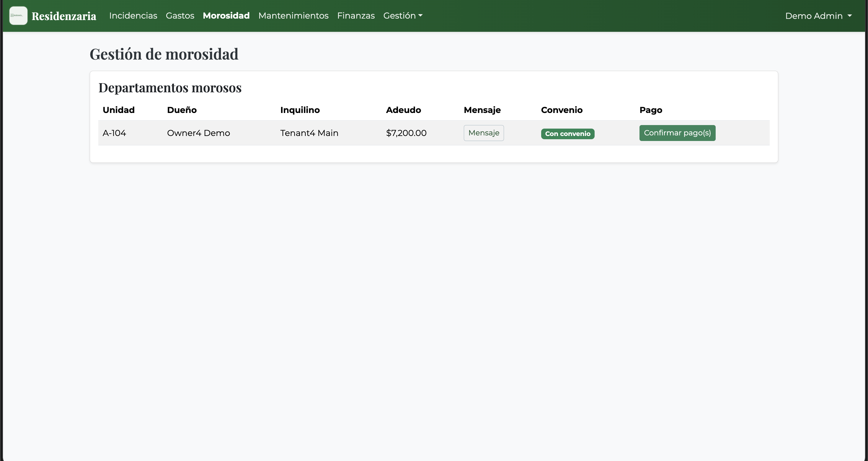Click the Mensaje button for A-104

click(484, 133)
